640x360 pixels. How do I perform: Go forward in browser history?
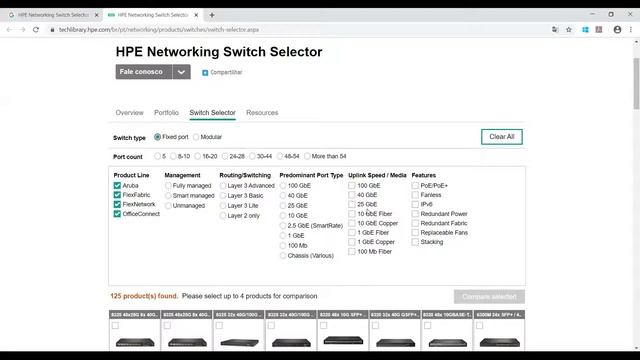coord(22,30)
